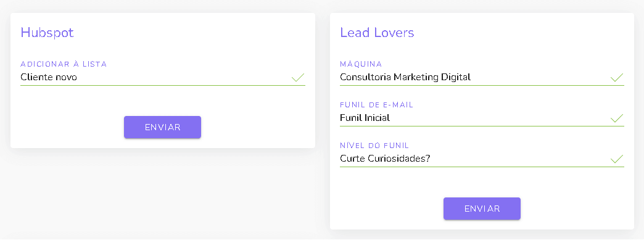
Task: Click the ADICIONAR À LISTA field label
Action: click(x=64, y=64)
